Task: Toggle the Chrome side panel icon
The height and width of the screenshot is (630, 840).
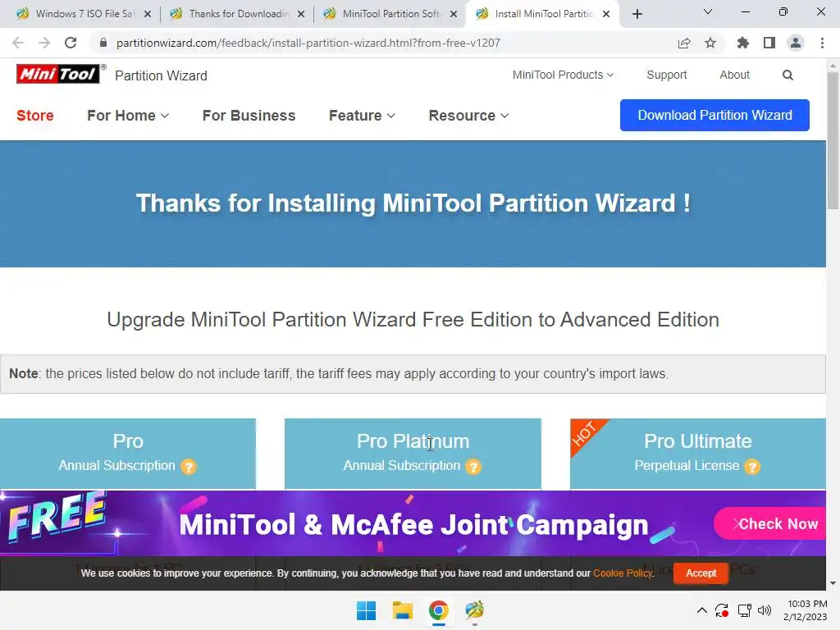Action: point(769,43)
